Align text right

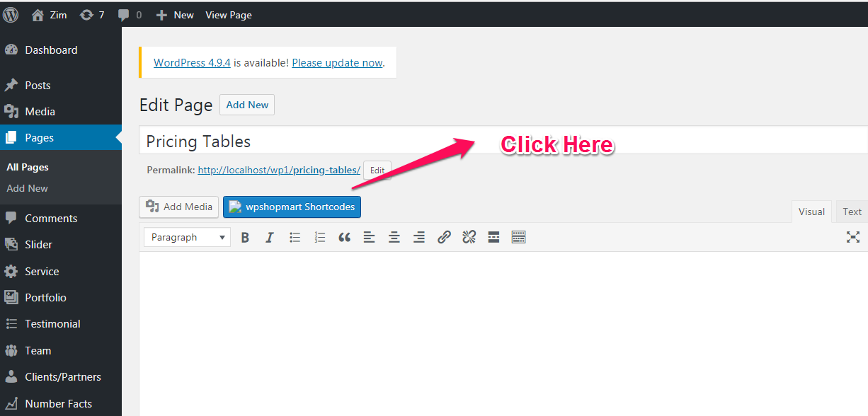tap(419, 238)
